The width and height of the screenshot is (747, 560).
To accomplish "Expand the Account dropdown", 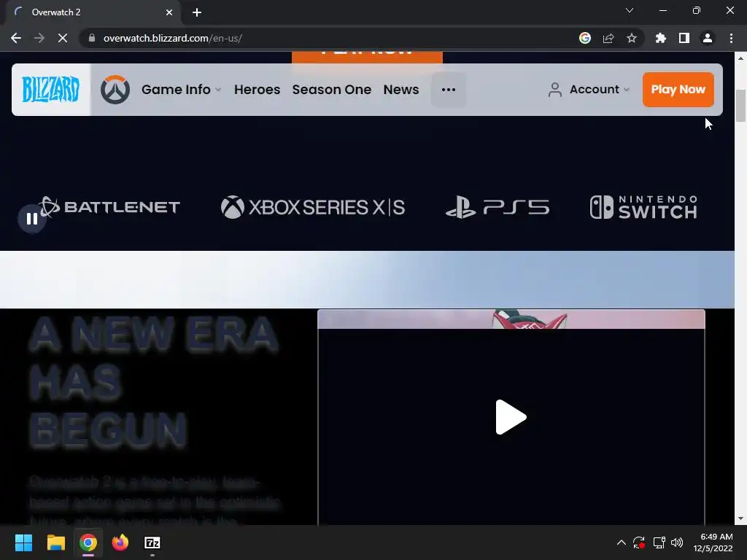I will 600,90.
